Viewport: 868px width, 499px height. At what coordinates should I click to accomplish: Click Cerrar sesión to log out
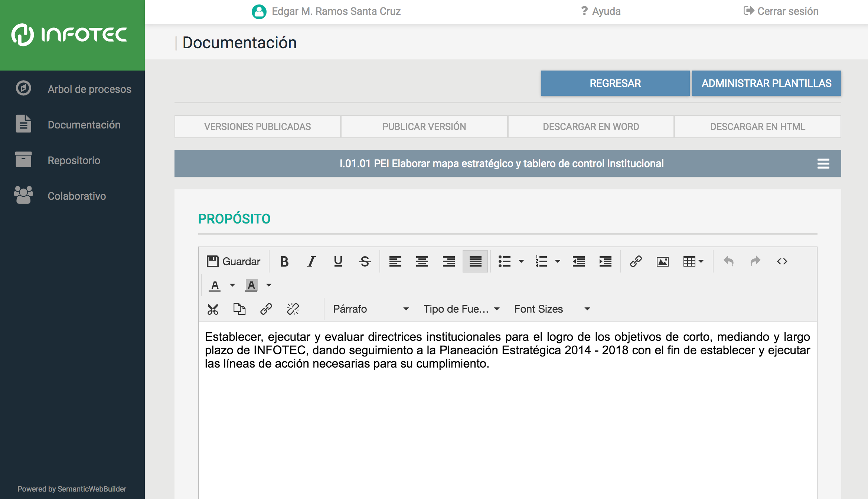click(781, 11)
